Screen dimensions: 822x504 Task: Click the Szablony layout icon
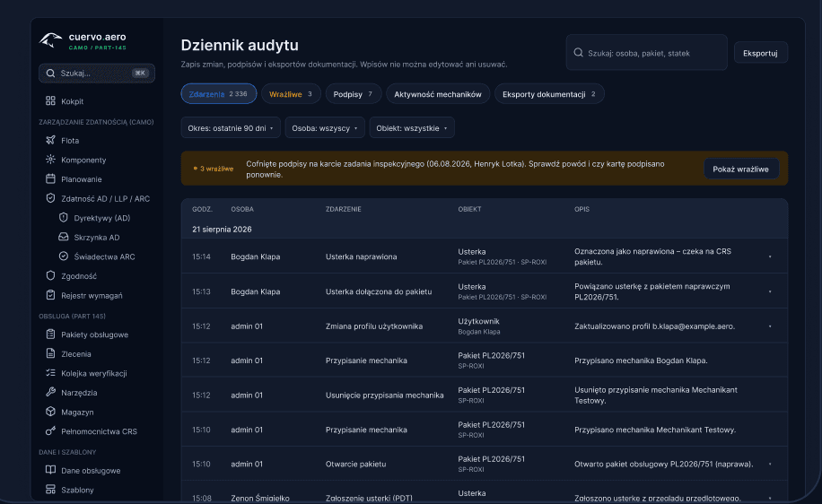point(50,490)
